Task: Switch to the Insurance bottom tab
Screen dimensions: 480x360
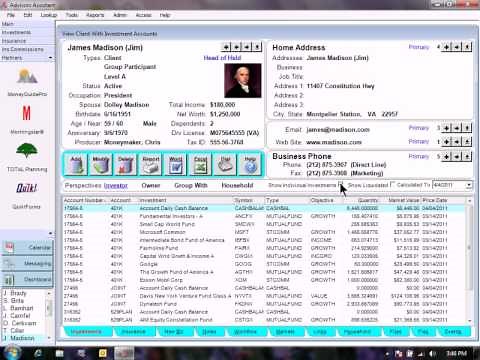Action: [x=133, y=332]
